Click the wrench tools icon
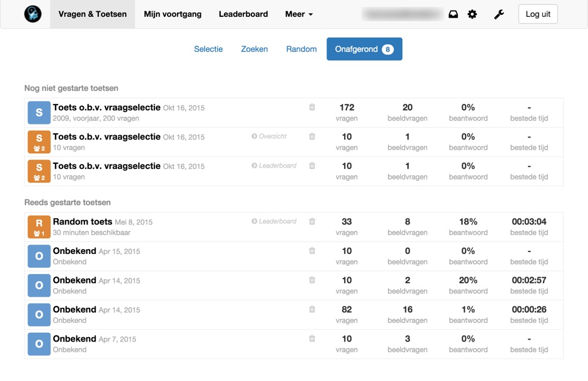588x381 pixels. click(x=499, y=14)
